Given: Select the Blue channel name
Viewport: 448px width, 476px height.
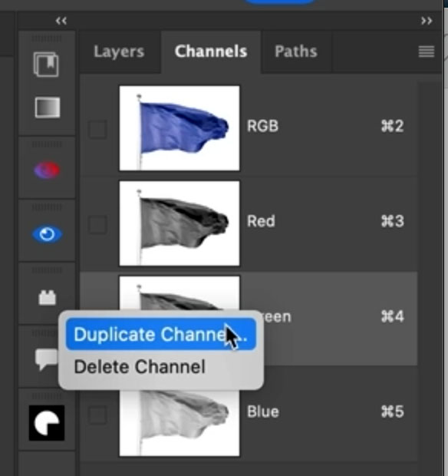Looking at the screenshot, I should 263,412.
